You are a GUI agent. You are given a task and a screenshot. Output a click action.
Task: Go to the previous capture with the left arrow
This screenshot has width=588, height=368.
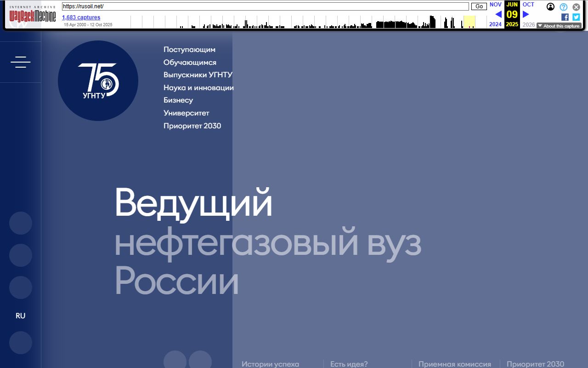[498, 14]
